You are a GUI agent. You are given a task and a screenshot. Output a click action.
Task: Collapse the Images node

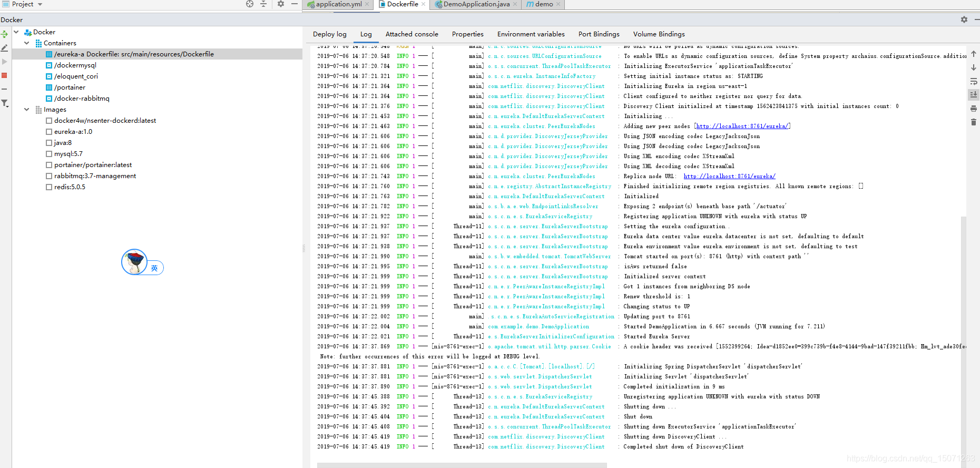point(27,109)
